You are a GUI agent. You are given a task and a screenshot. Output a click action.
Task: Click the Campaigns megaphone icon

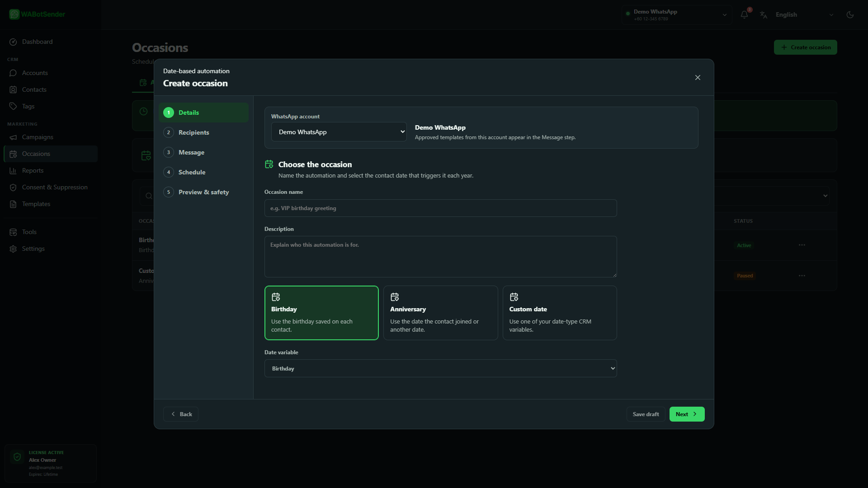pos(13,137)
